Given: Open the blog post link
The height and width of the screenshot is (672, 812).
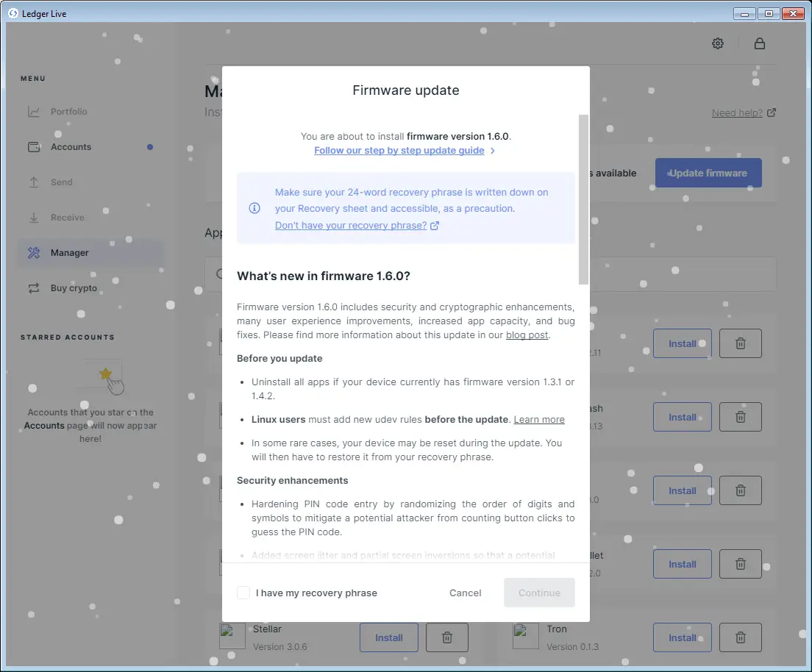Looking at the screenshot, I should coord(527,335).
